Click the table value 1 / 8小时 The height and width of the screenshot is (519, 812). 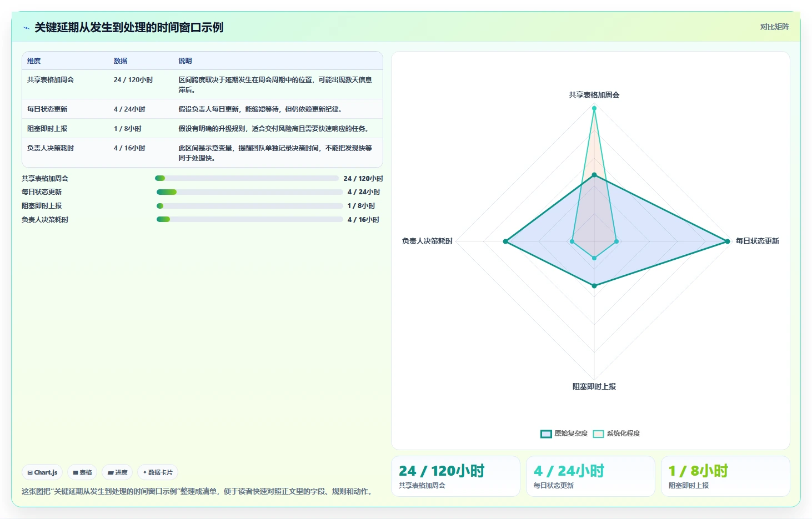[x=128, y=129]
